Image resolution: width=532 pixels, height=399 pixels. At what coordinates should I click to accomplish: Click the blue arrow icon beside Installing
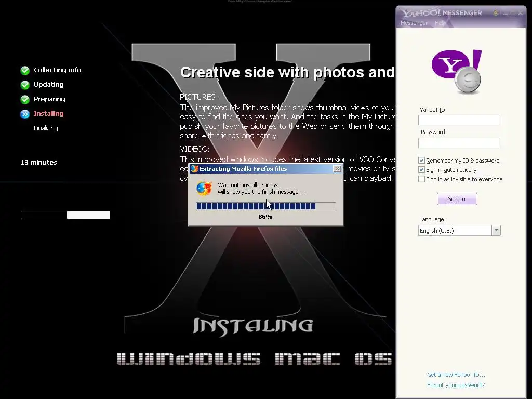click(x=25, y=114)
